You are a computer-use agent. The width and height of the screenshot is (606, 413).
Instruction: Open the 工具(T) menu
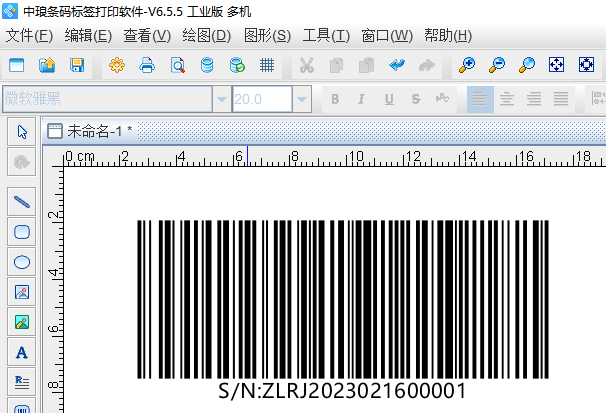(x=326, y=36)
